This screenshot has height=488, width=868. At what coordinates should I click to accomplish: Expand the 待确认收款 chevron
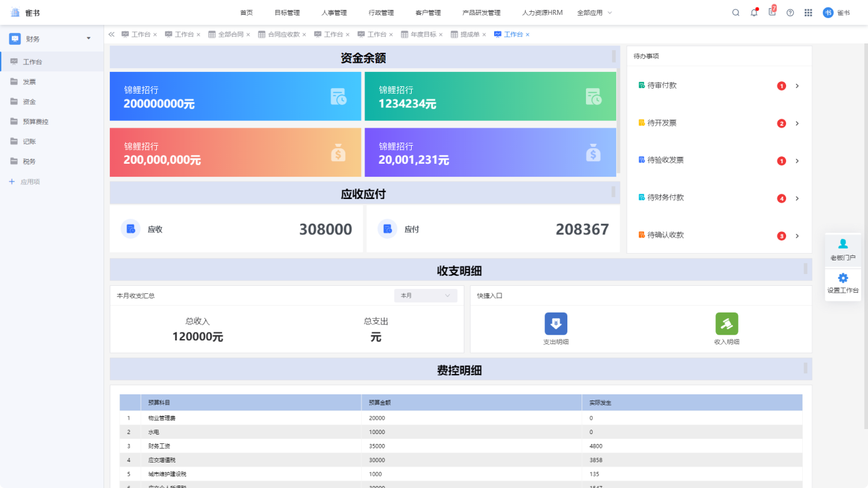click(x=797, y=236)
